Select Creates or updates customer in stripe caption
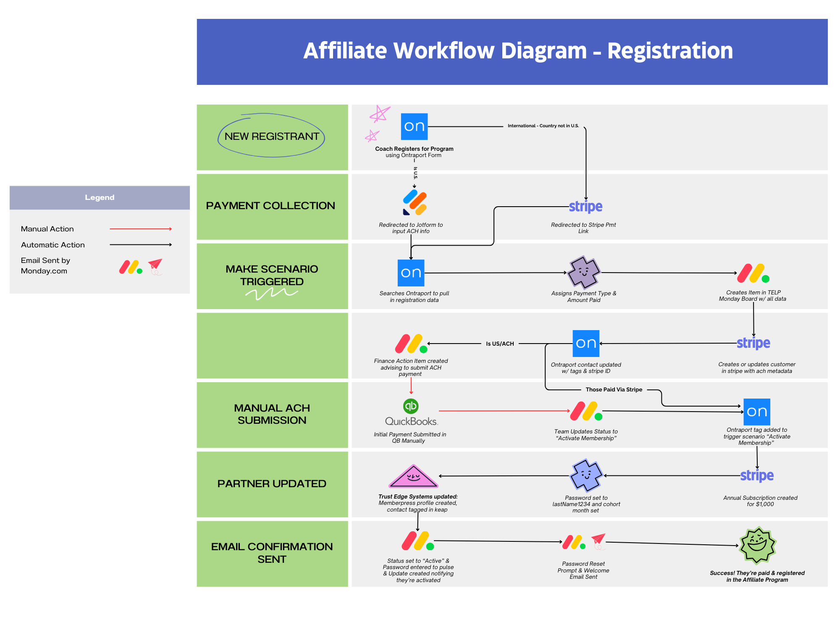840x630 pixels. (x=757, y=367)
